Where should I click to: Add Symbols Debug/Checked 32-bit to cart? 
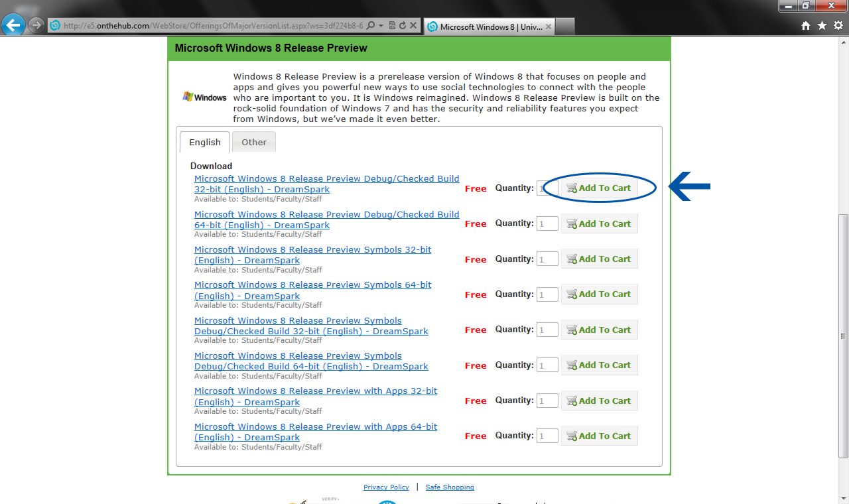coord(600,330)
